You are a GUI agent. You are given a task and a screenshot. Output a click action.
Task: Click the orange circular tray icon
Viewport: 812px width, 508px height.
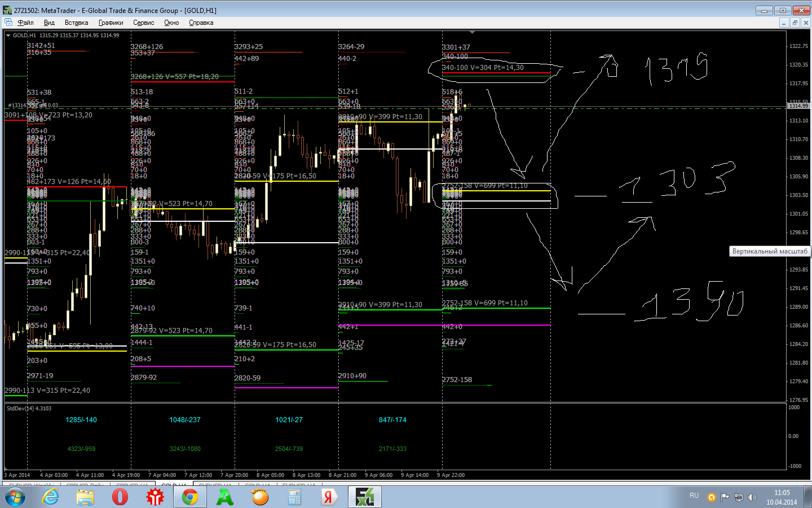click(x=712, y=497)
